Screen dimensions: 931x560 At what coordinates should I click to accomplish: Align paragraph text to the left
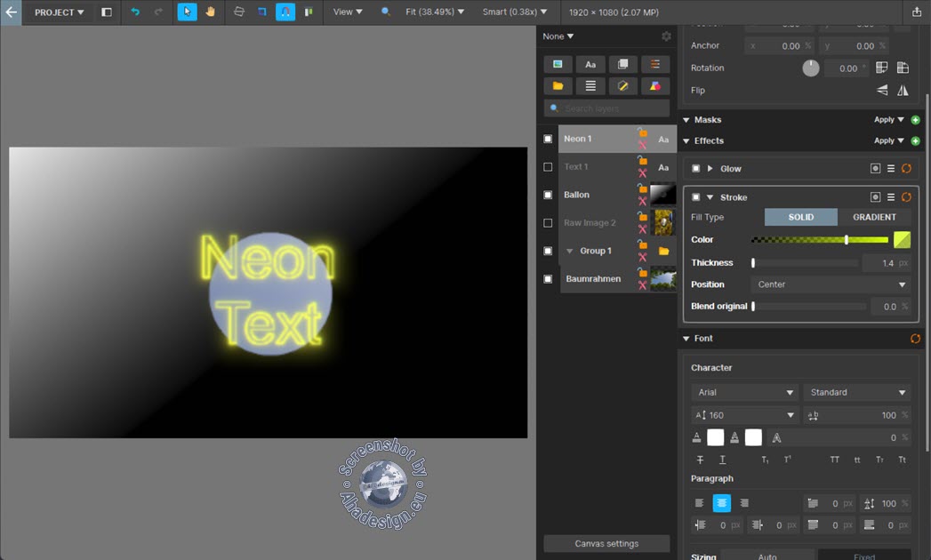coord(700,503)
